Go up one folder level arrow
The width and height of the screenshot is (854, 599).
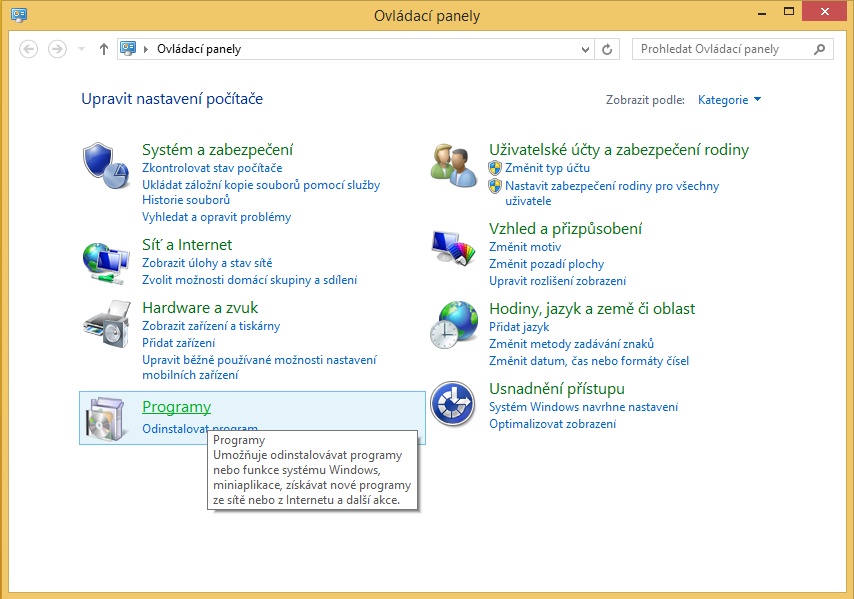tap(104, 49)
